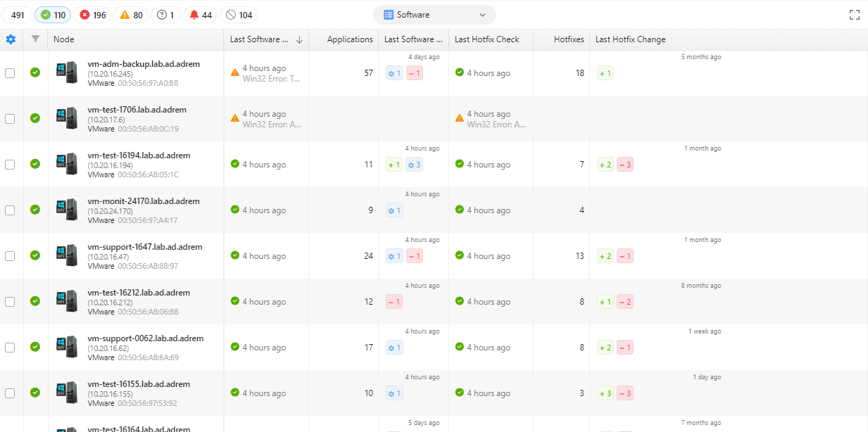Click green status icon of vm-monit-24170 row

(35, 210)
